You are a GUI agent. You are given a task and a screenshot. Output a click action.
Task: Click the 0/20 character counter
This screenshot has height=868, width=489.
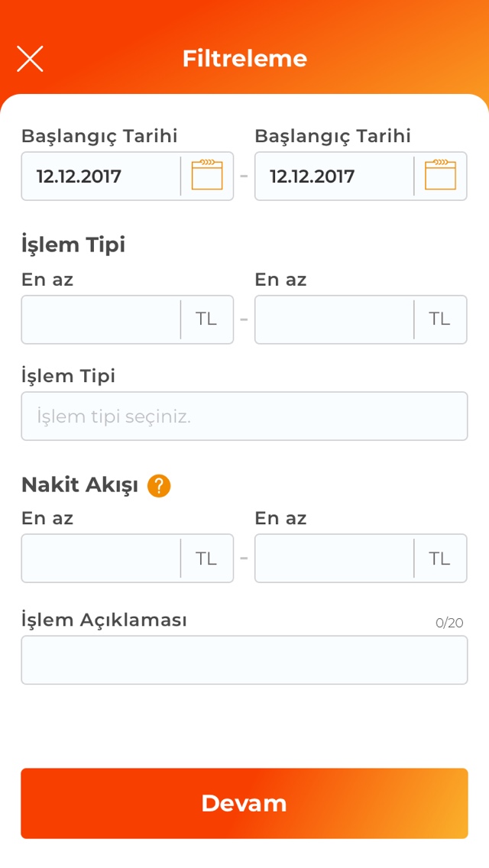point(449,623)
